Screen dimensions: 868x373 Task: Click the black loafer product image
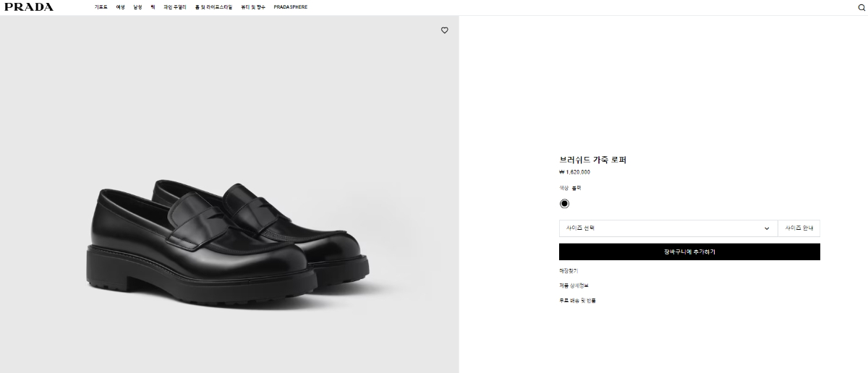[x=229, y=239]
